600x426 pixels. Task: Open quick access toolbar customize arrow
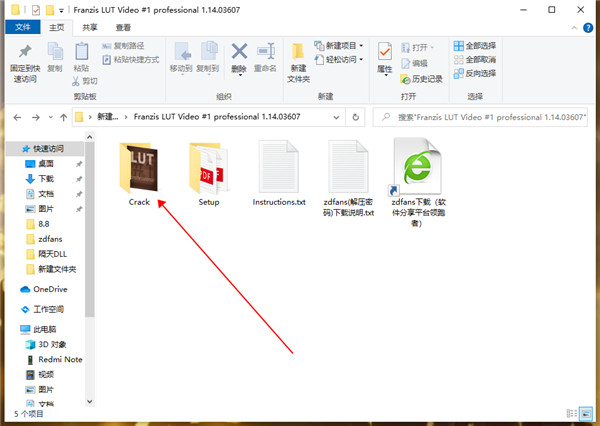(x=61, y=10)
